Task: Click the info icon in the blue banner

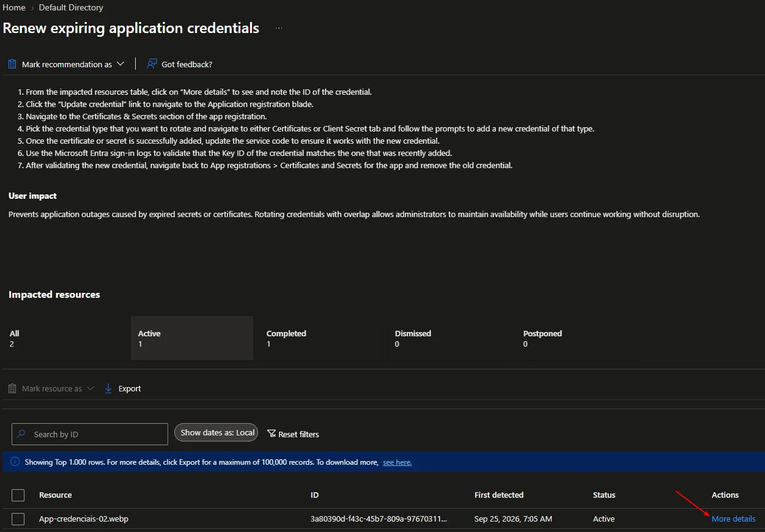Action: pos(15,462)
